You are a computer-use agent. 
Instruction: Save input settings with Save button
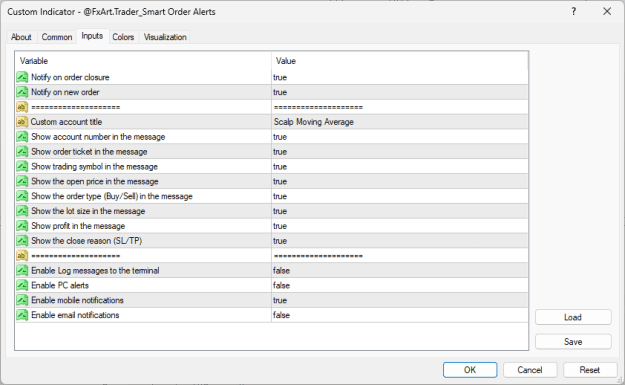click(573, 342)
